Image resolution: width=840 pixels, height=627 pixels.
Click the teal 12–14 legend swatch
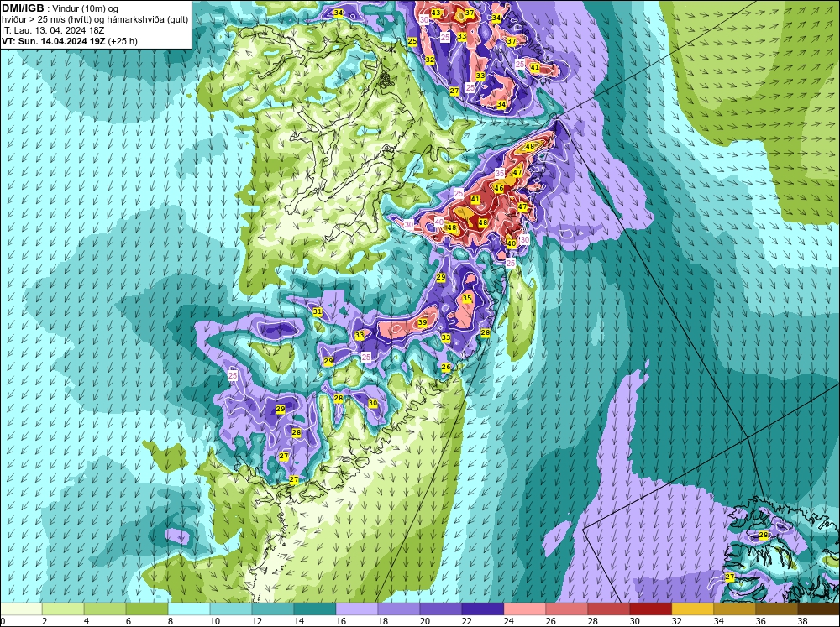273,609
